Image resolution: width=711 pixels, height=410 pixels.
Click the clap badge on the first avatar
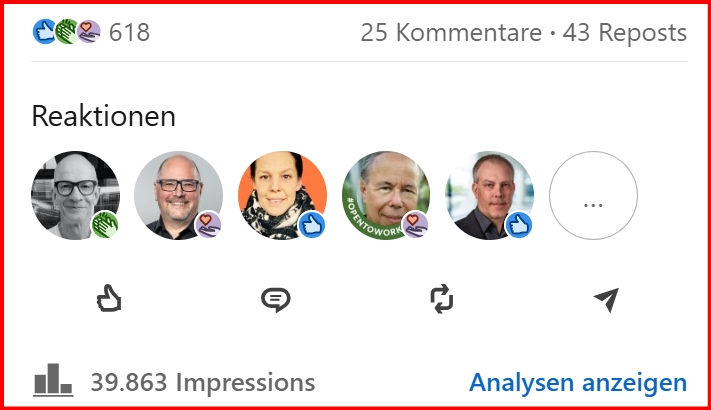(x=105, y=225)
